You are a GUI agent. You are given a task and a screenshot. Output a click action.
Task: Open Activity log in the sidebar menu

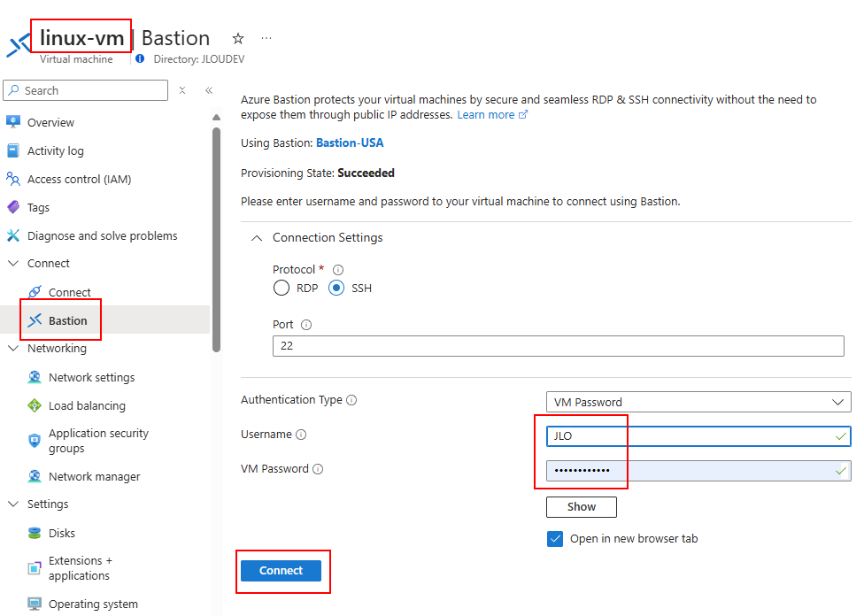pos(56,151)
